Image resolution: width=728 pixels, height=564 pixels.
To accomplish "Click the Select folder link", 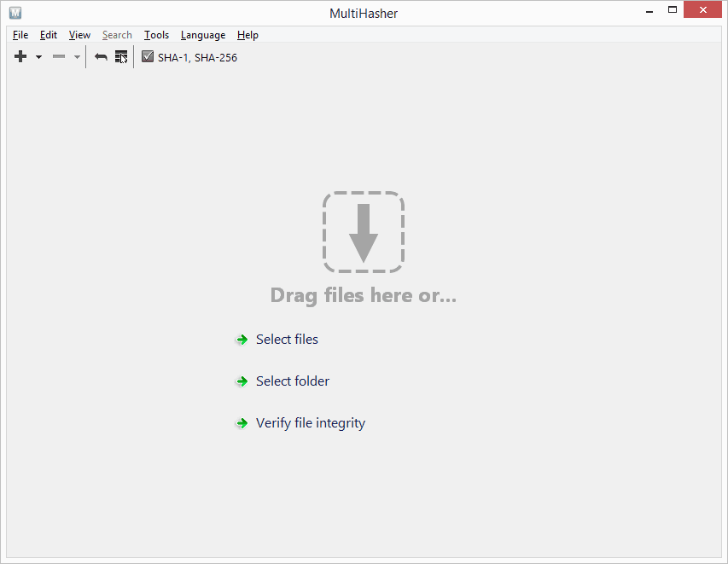I will click(293, 381).
